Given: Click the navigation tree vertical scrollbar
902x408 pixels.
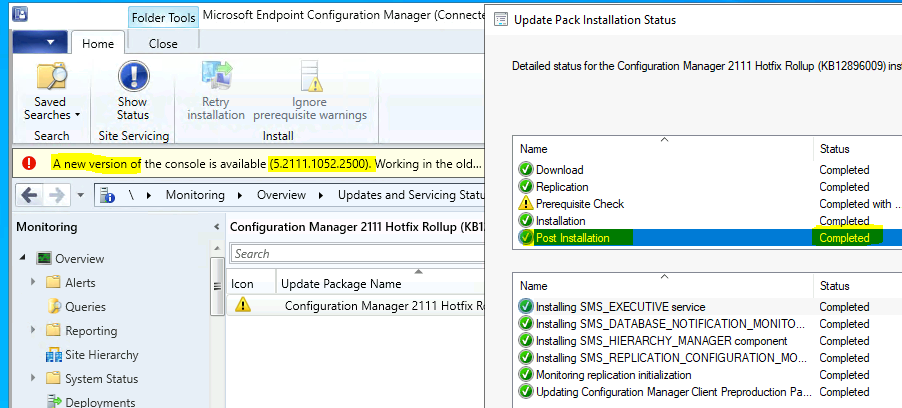Looking at the screenshot, I should coord(216,286).
